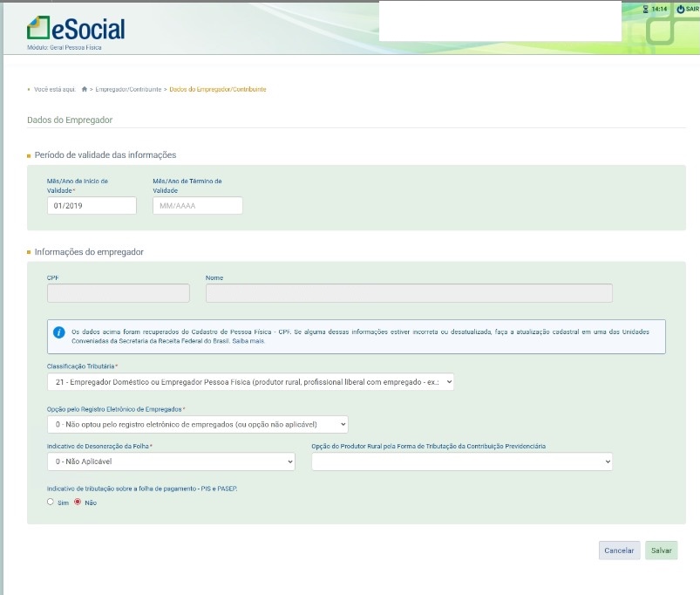The image size is (700, 595).
Task: Click Mês/Ano de Início de Validade field
Action: click(92, 206)
